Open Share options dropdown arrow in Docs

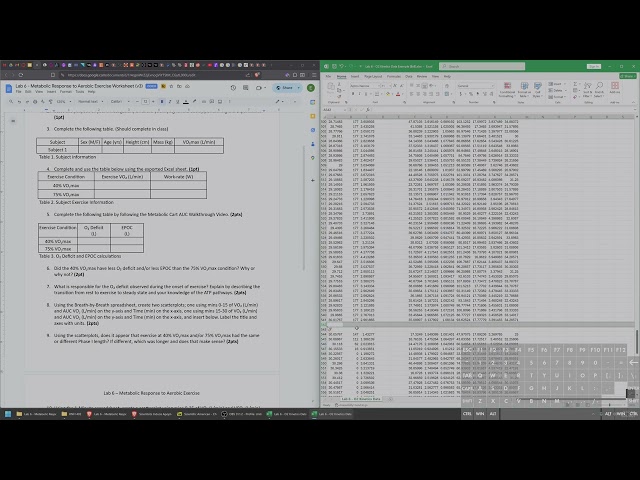coord(299,88)
